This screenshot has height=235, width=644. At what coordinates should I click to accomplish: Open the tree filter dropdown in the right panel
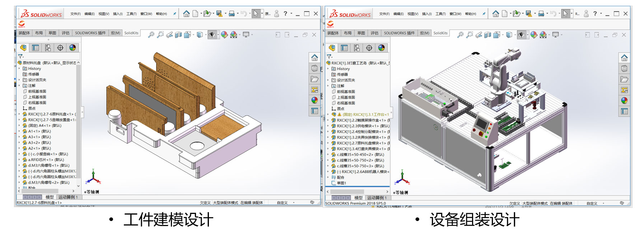(330, 57)
